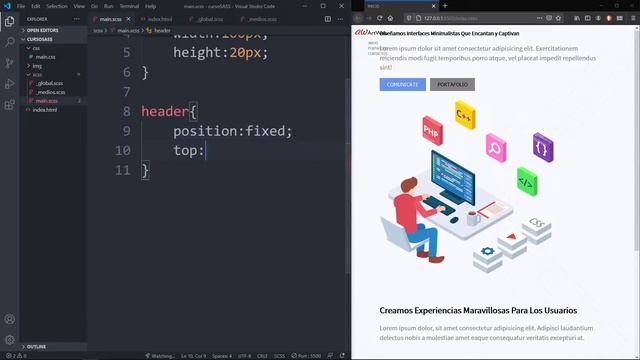
Task: Go to browser Home page
Action: [390, 18]
